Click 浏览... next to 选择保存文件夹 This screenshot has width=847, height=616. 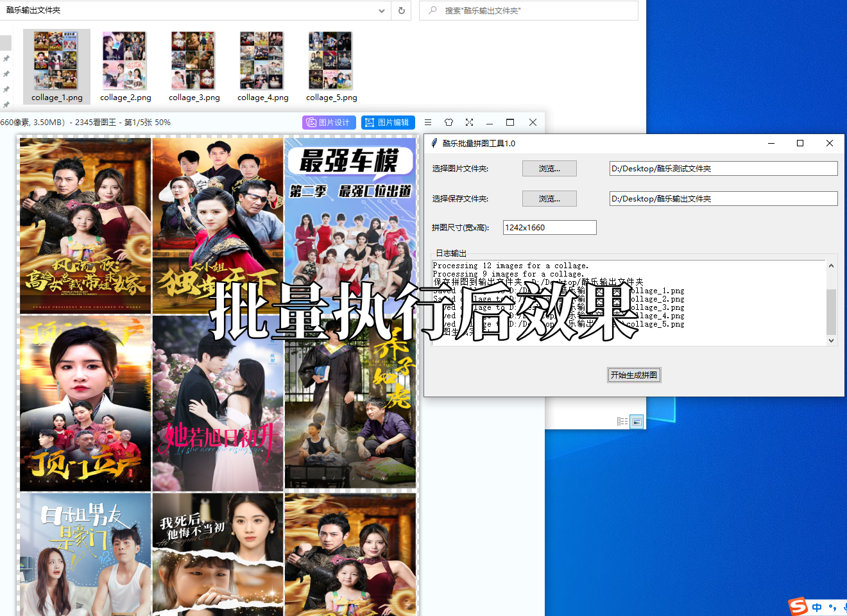(549, 198)
